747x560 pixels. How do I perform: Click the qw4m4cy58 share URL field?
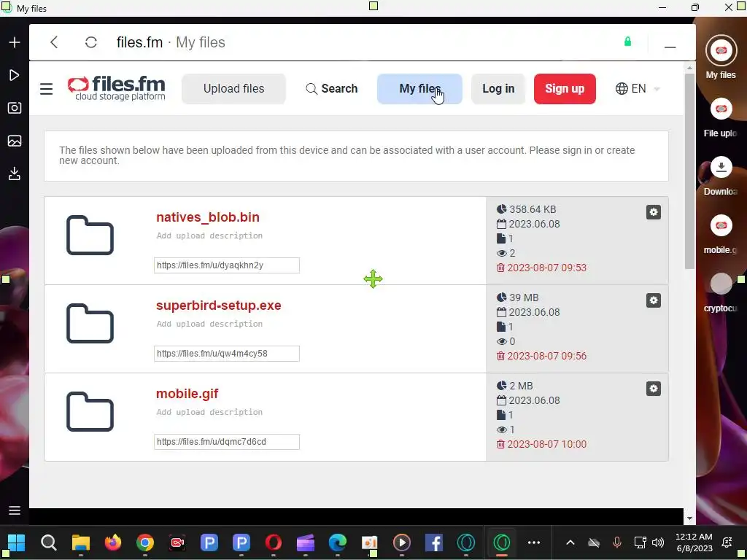[x=227, y=354]
